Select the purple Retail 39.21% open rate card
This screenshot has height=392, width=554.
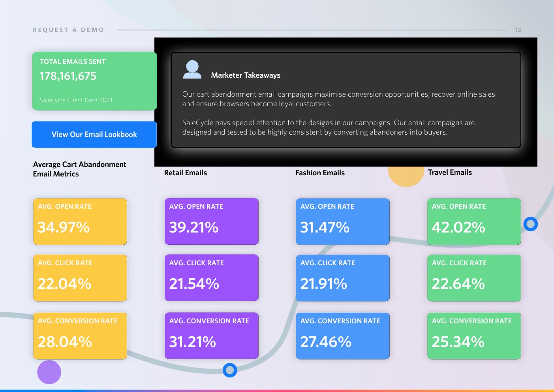pyautogui.click(x=211, y=221)
